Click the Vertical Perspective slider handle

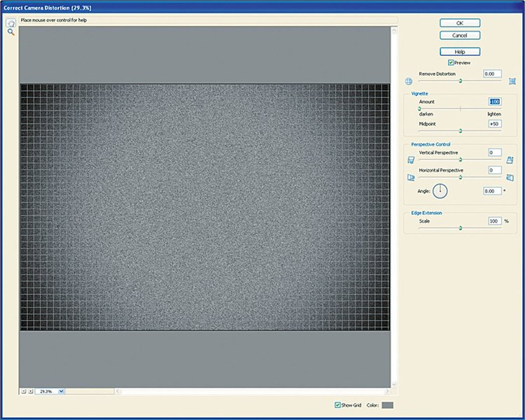[461, 160]
